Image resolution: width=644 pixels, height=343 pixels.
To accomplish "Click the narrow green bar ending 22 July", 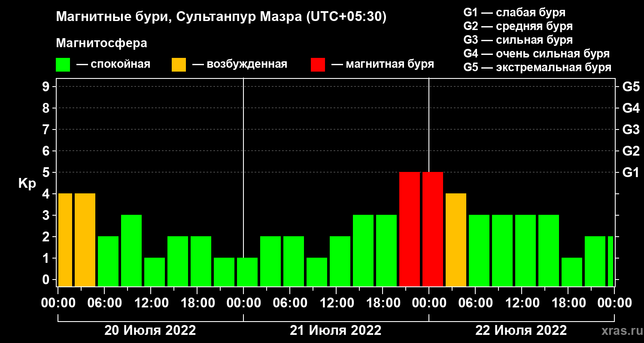I will click(611, 261).
